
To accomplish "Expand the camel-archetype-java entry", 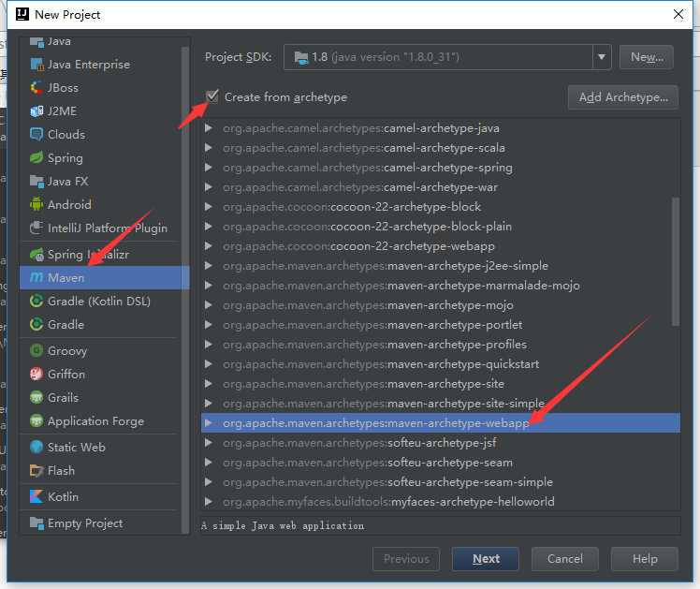I will pos(208,128).
